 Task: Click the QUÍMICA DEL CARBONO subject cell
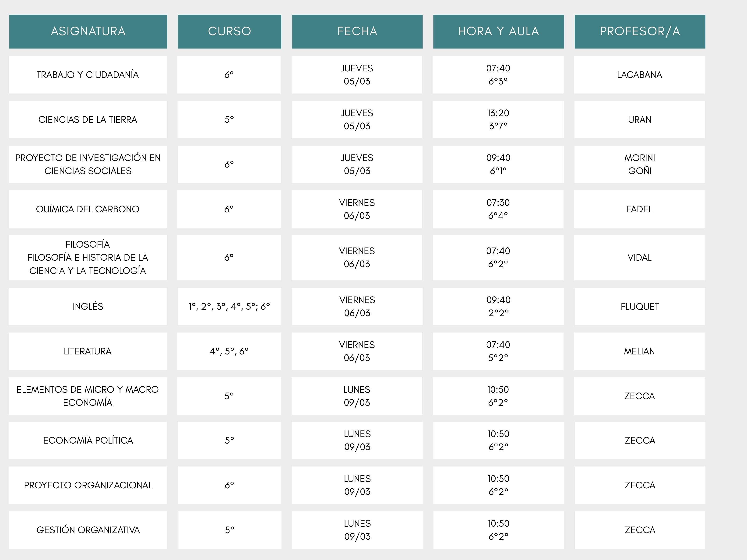click(88, 209)
